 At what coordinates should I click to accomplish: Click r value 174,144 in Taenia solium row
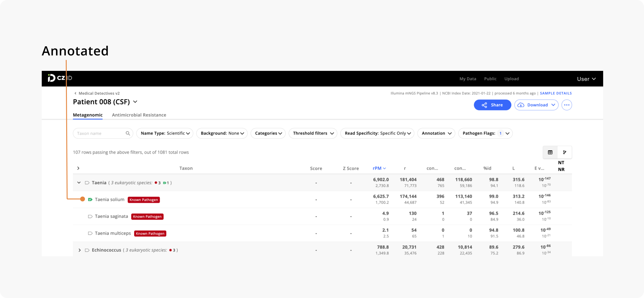408,196
